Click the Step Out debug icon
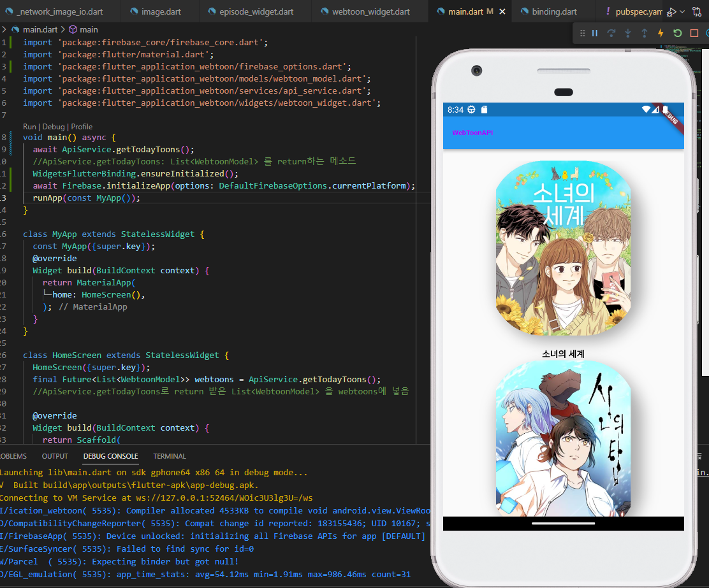The height and width of the screenshot is (588, 709). click(645, 33)
